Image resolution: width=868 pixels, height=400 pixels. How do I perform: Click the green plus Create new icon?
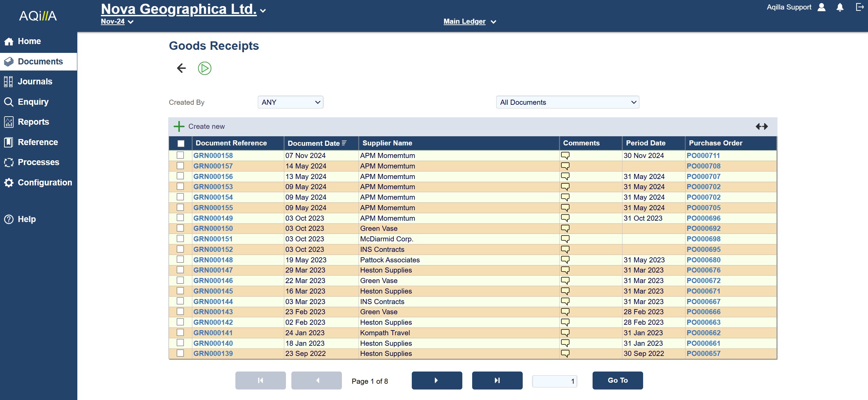tap(179, 126)
